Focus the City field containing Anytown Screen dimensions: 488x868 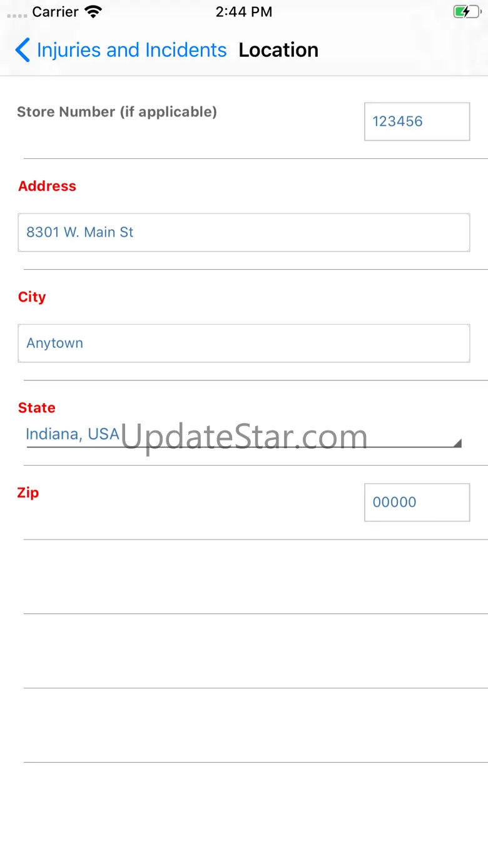tap(244, 343)
